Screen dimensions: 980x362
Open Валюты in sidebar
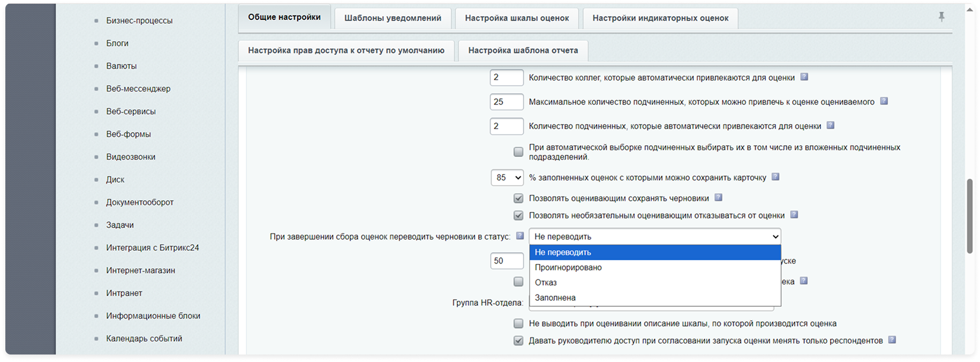[x=122, y=66]
